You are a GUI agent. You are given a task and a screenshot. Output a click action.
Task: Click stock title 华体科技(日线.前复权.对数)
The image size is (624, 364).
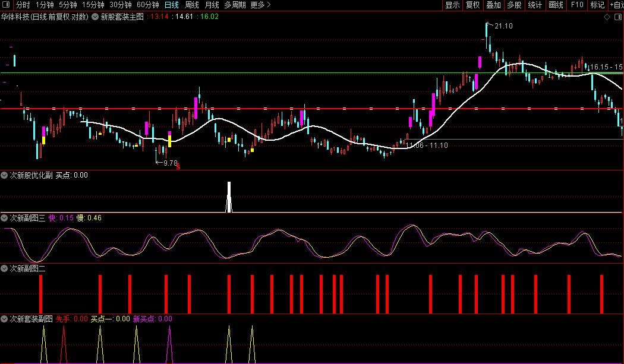pos(45,17)
